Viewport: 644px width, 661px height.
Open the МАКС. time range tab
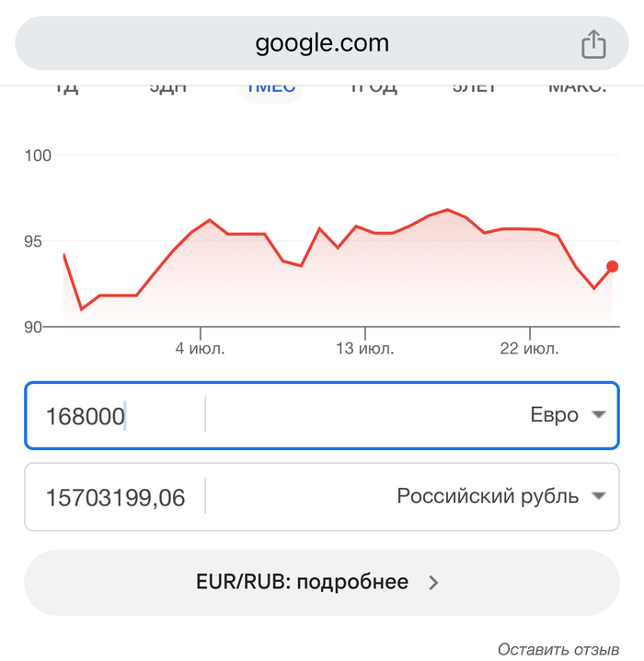point(577,88)
